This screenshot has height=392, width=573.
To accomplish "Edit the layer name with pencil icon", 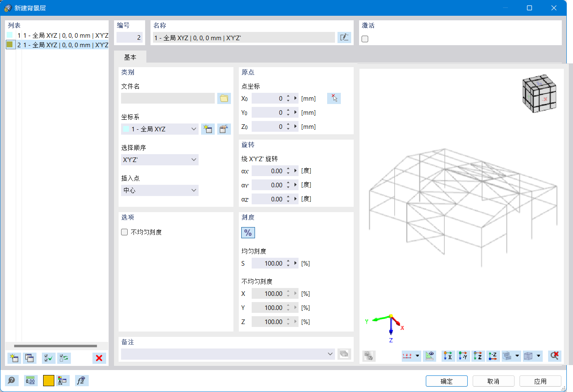I will [344, 37].
